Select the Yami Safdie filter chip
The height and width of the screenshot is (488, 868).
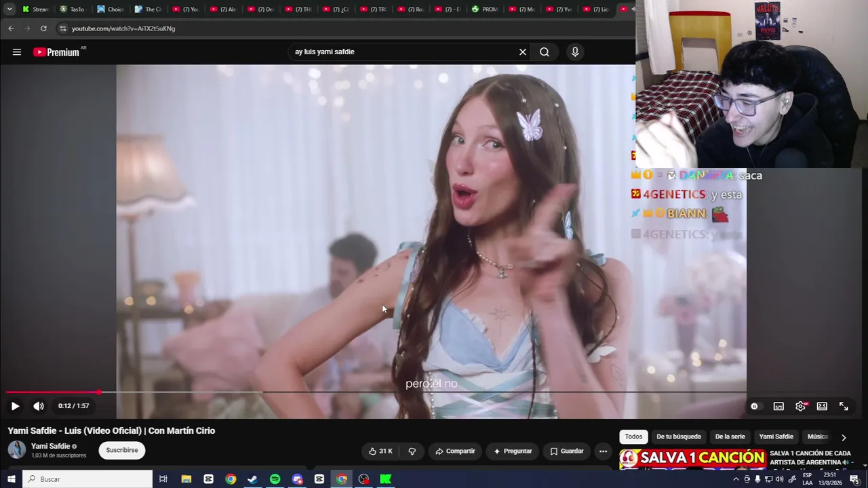[x=776, y=437]
